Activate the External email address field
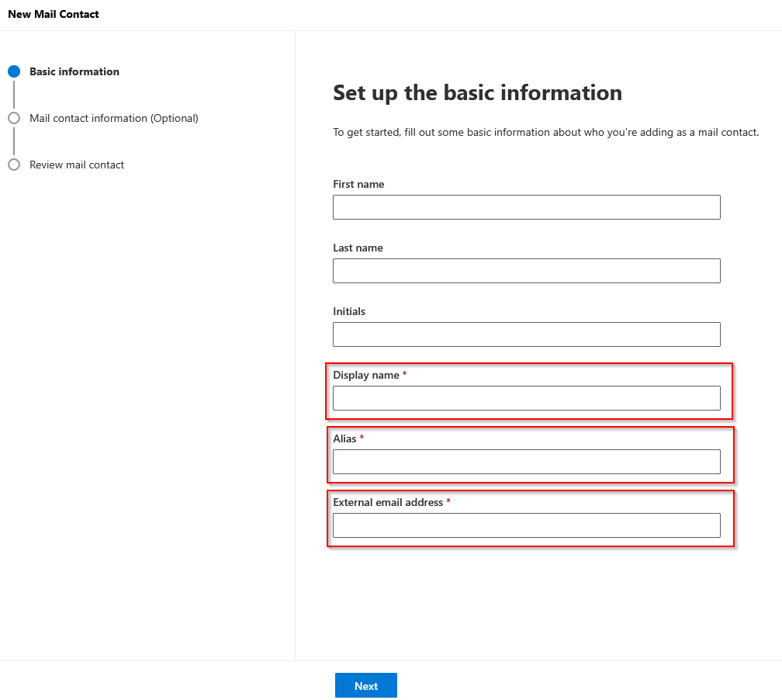782x700 pixels. 526,525
